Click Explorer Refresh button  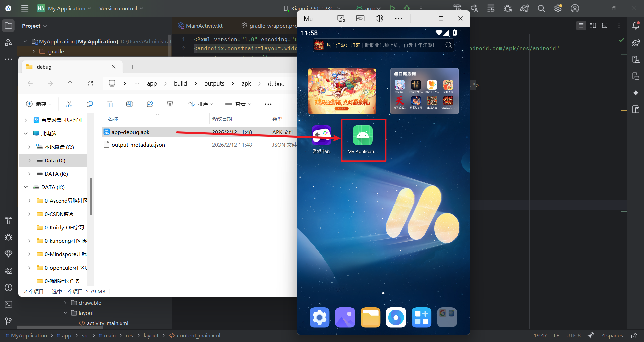pos(90,83)
